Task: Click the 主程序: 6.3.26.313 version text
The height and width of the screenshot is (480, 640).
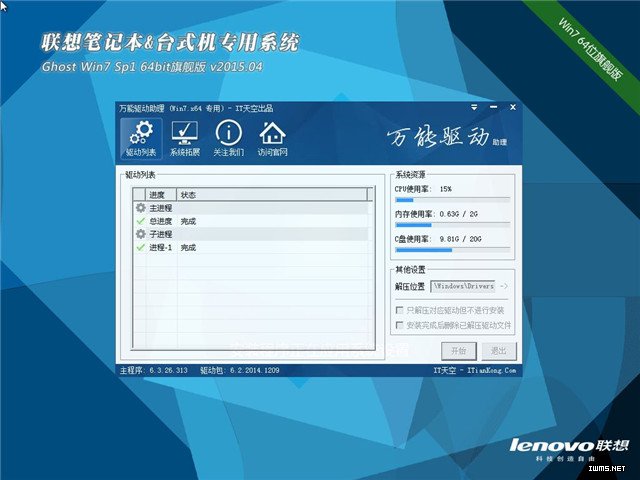Action: click(x=153, y=370)
